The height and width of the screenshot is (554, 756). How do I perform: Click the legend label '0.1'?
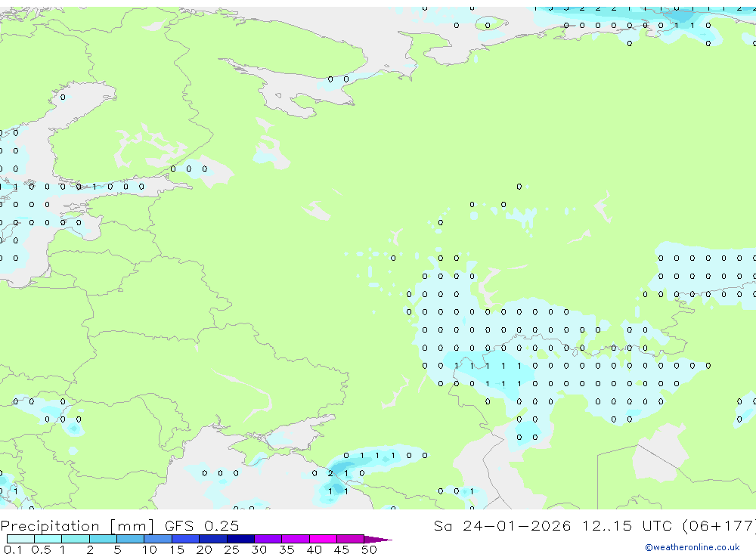[13, 549]
